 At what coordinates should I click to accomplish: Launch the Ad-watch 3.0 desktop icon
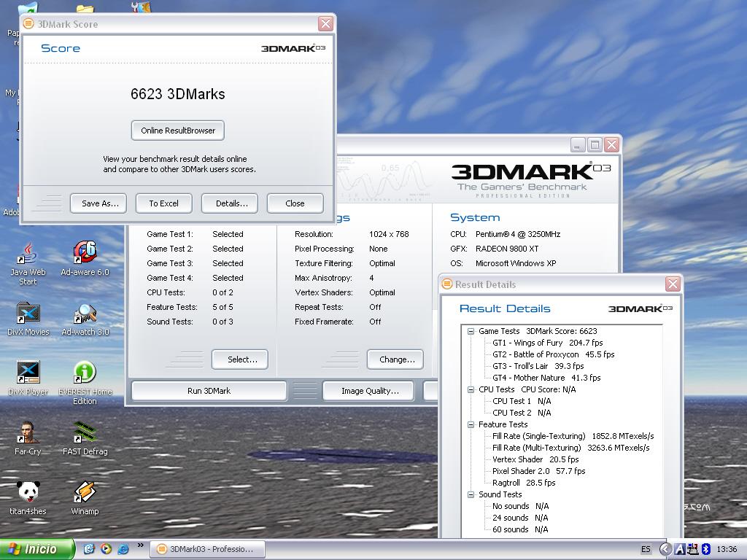(x=85, y=314)
